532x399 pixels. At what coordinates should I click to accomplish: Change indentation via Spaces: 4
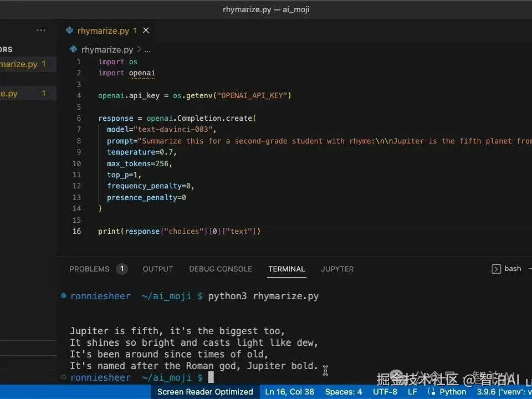[x=344, y=392]
